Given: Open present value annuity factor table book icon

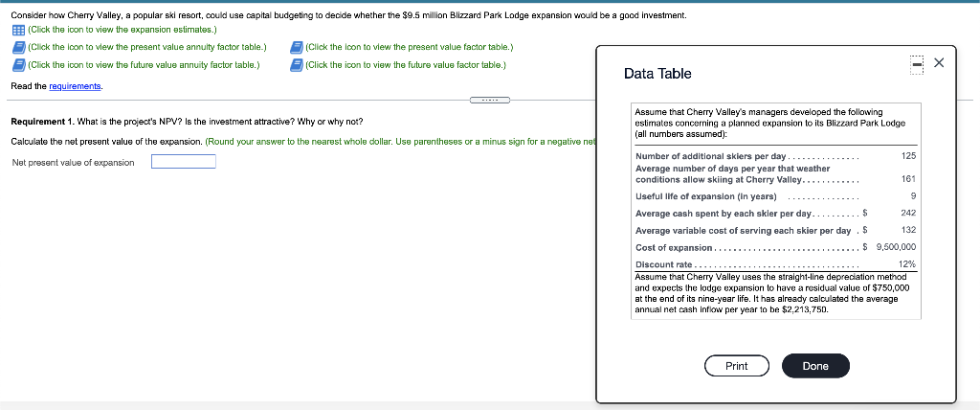Looking at the screenshot, I should 18,47.
